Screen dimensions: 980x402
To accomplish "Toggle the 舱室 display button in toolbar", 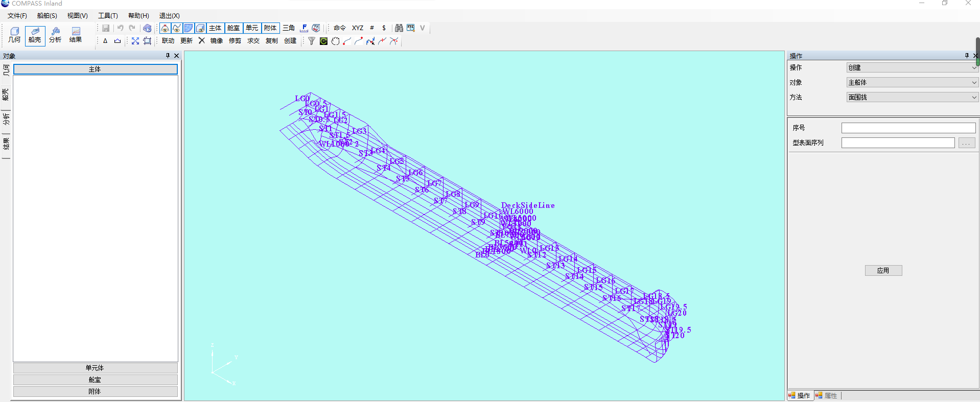I will click(234, 28).
